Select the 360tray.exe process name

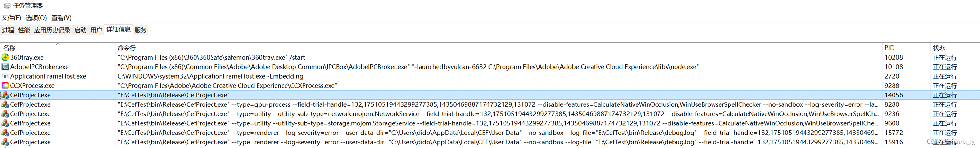(x=27, y=58)
